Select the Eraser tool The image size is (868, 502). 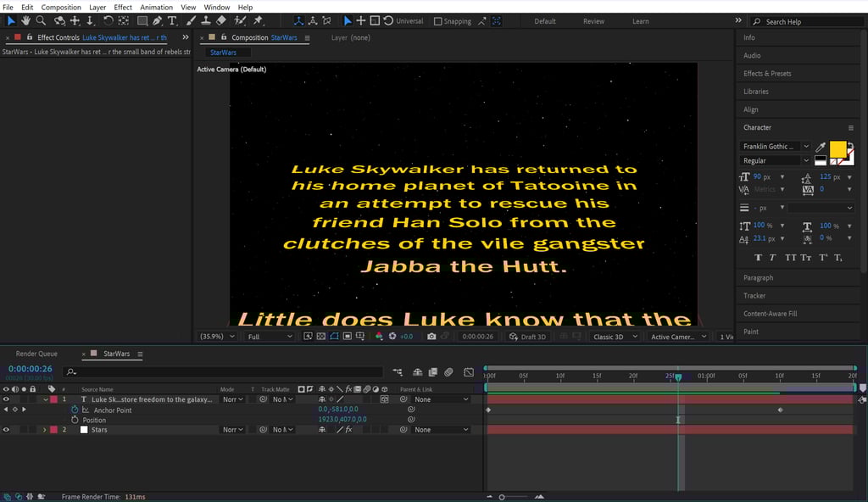(x=221, y=21)
